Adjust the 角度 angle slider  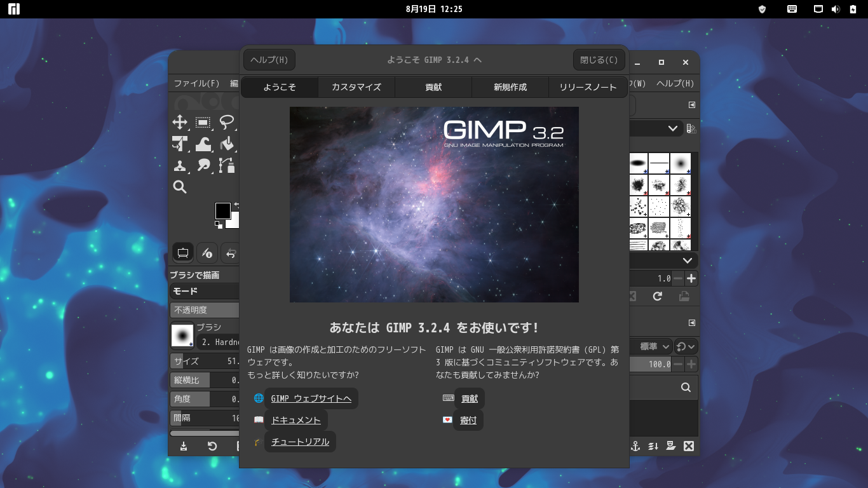pyautogui.click(x=205, y=399)
